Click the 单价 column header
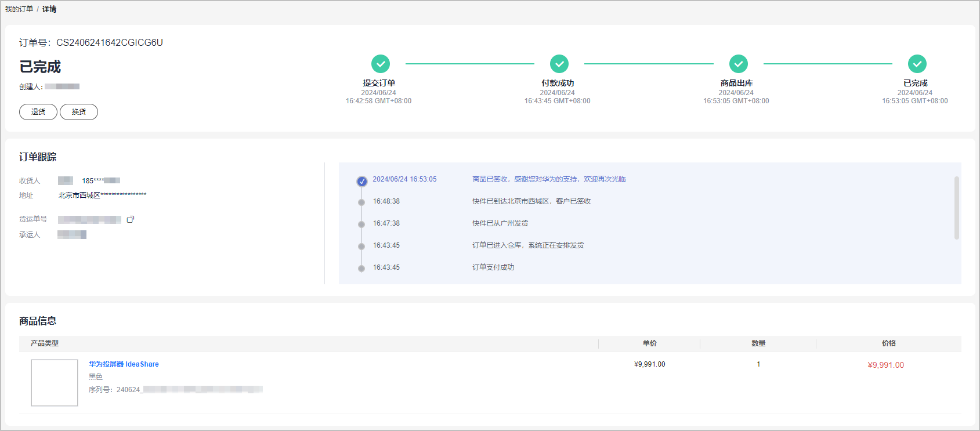The height and width of the screenshot is (431, 980). tap(649, 343)
